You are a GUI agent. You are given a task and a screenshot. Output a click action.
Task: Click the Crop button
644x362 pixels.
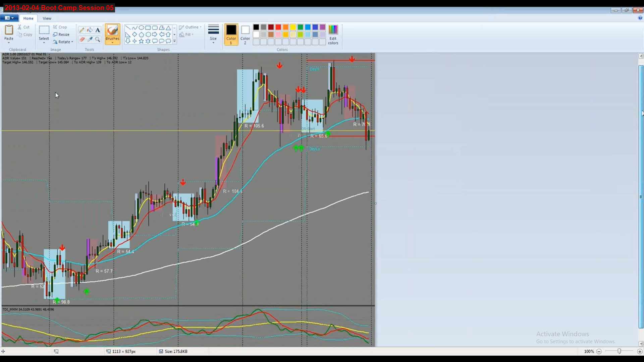pos(60,27)
